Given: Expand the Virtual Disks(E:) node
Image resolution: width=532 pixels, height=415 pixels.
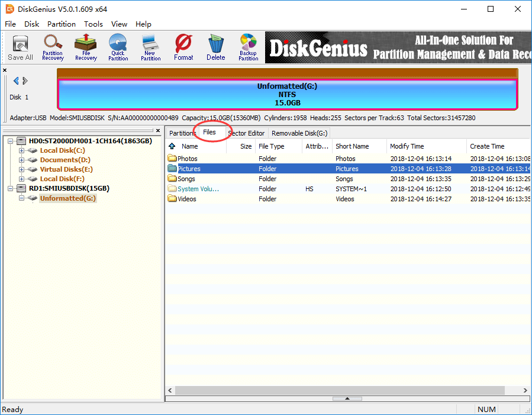Looking at the screenshot, I should 21,170.
